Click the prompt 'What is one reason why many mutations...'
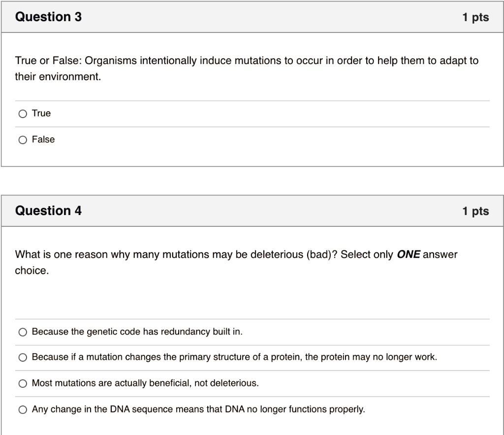The width and height of the screenshot is (504, 435). 236,262
